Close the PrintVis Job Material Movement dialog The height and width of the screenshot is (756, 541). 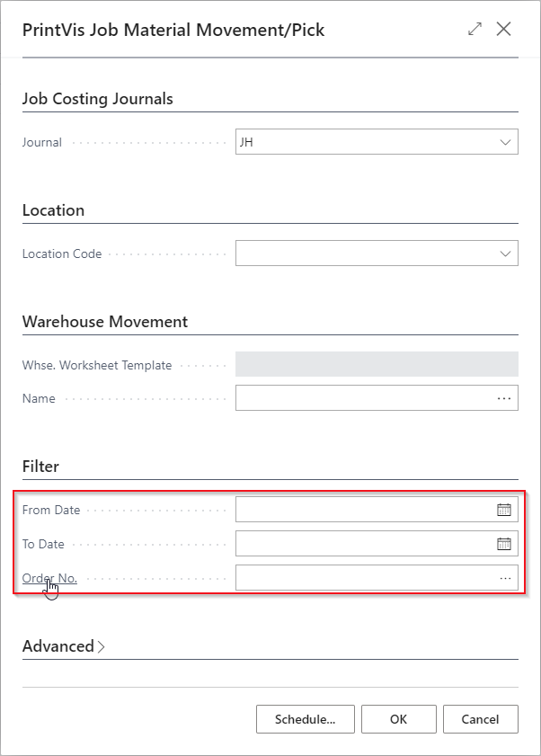(504, 30)
